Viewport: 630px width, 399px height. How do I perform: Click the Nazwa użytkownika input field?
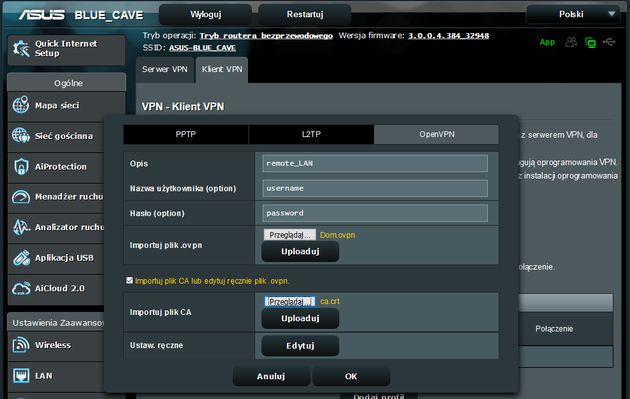[x=375, y=188]
